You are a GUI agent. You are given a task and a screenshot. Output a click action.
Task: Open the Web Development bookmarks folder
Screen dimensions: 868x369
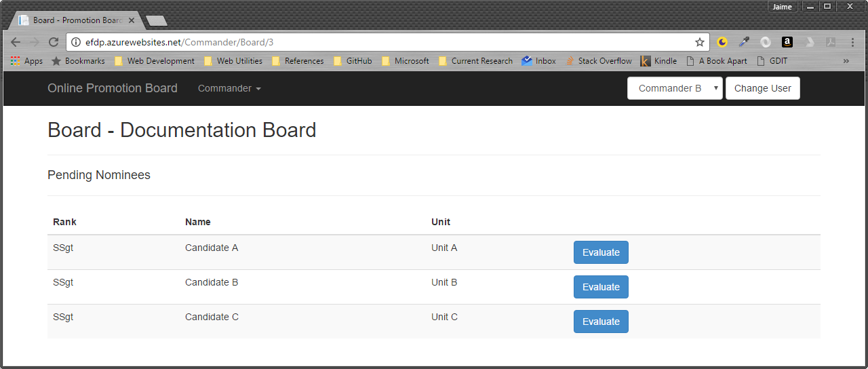(x=155, y=61)
